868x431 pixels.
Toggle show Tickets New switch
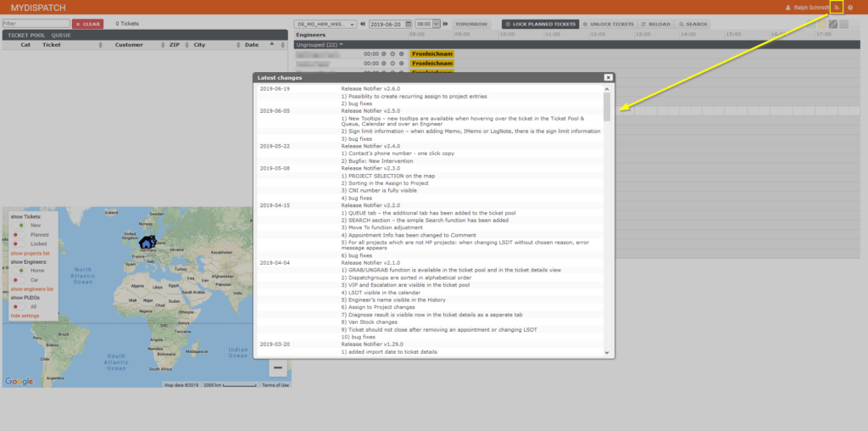[19, 226]
